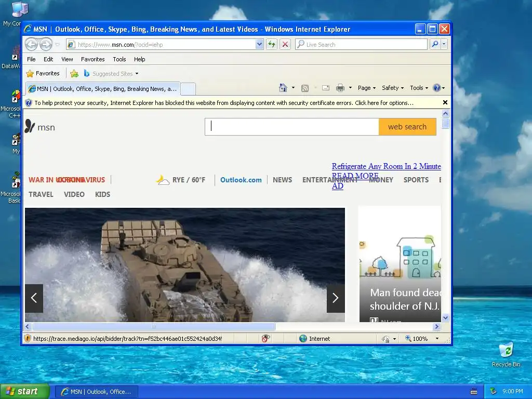Show next slide in news carousel
The height and width of the screenshot is (399, 532).
click(336, 298)
